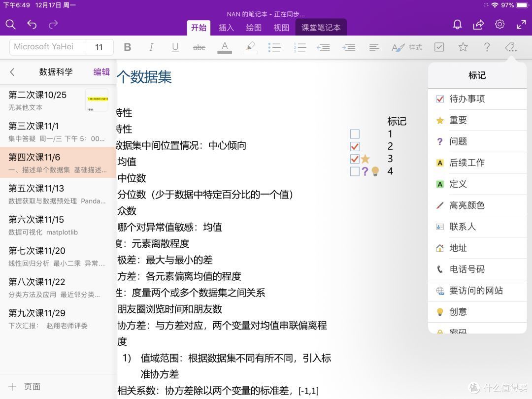This screenshot has height=399, width=532.
Task: Add the question mark tag from the toolbar
Action: coord(487,47)
